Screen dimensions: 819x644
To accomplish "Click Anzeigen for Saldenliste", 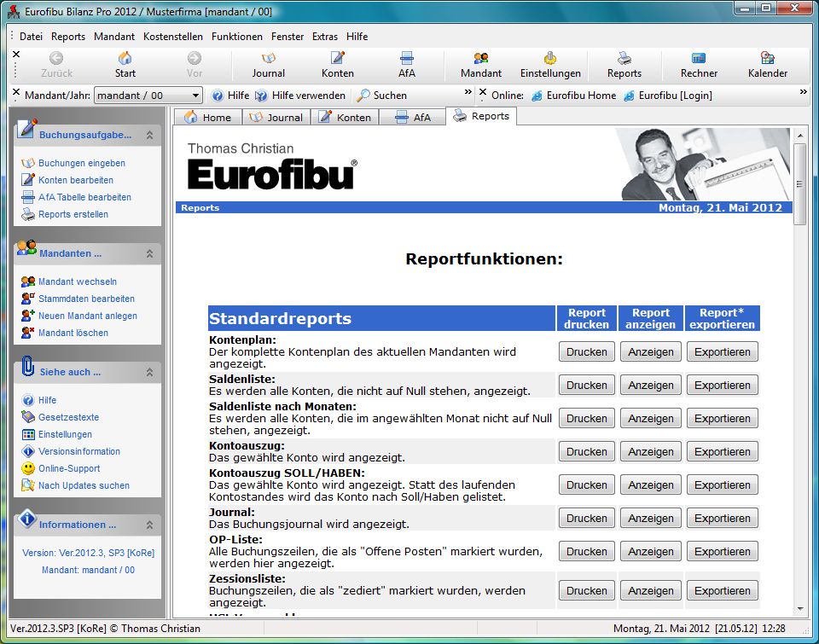I will [x=651, y=386].
